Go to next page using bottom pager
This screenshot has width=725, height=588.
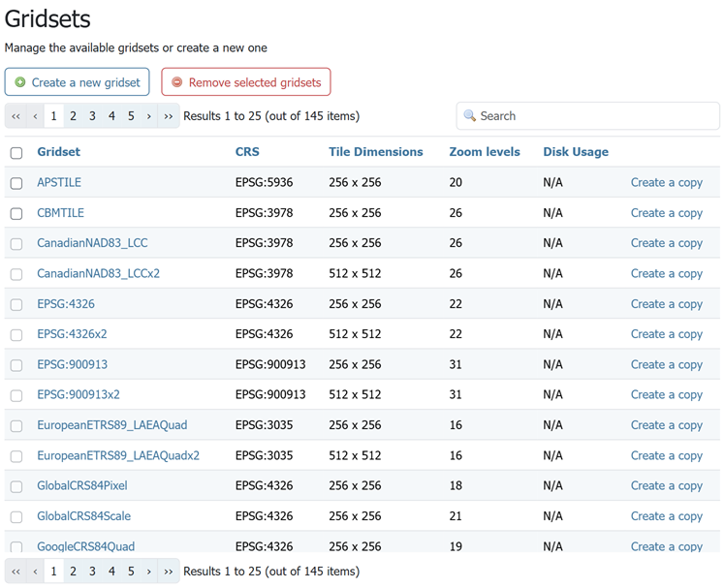149,572
